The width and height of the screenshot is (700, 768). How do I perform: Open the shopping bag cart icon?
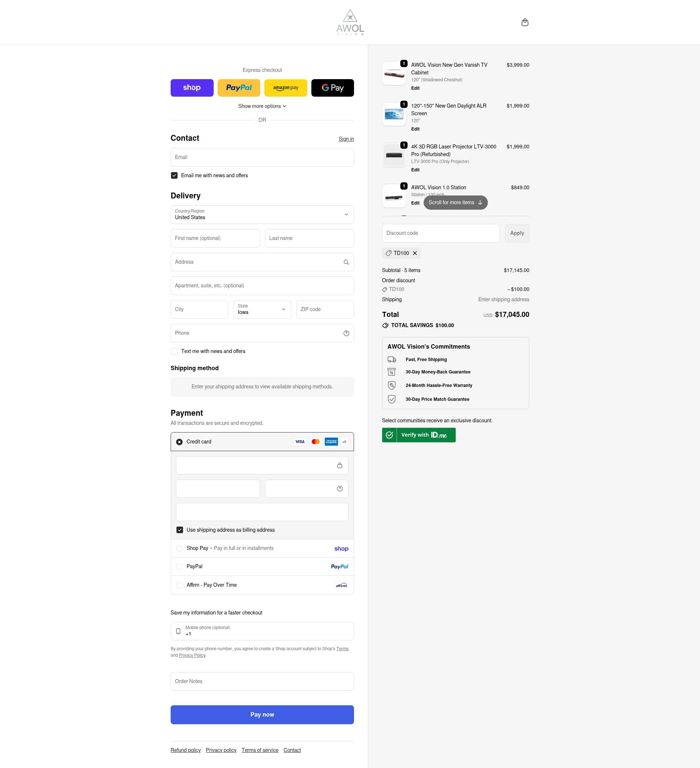click(524, 23)
